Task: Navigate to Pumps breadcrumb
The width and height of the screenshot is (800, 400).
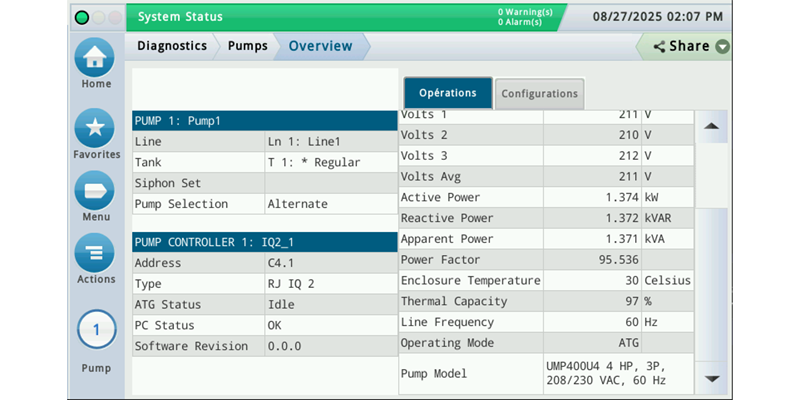Action: (x=247, y=46)
